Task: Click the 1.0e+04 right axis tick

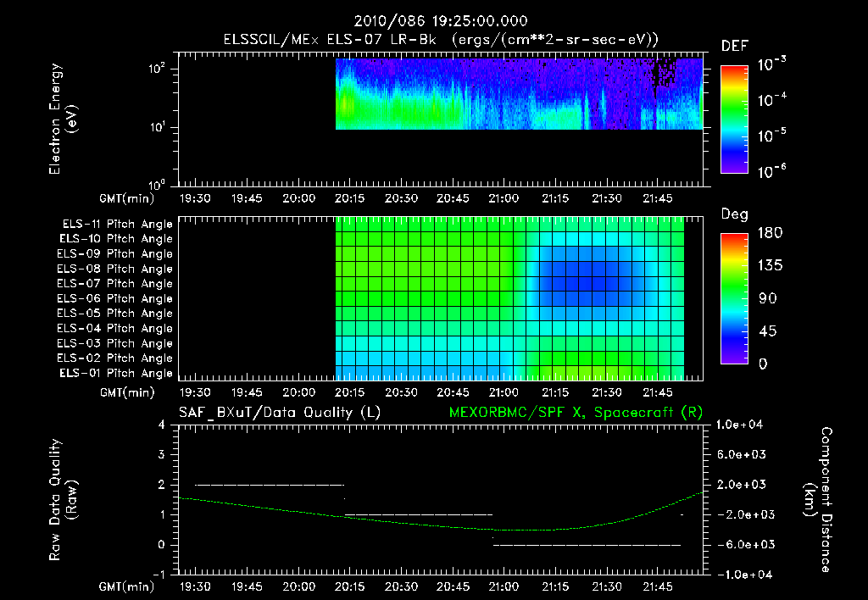Action: (739, 425)
